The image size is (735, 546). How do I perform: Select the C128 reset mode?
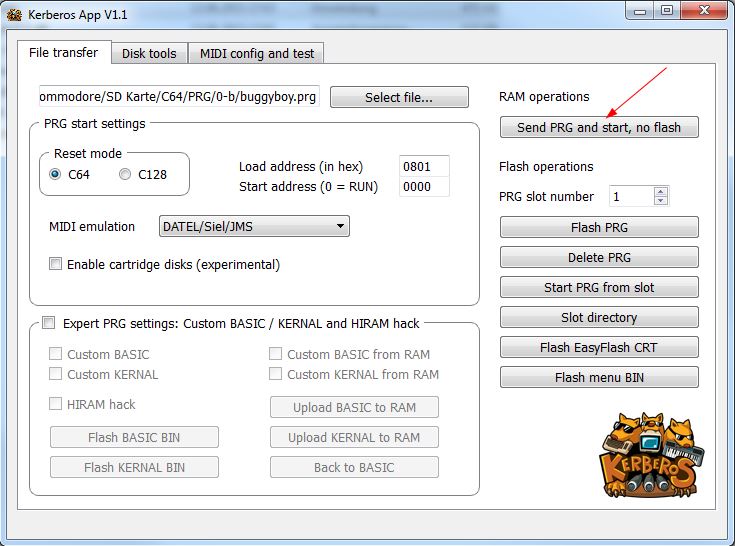(125, 174)
